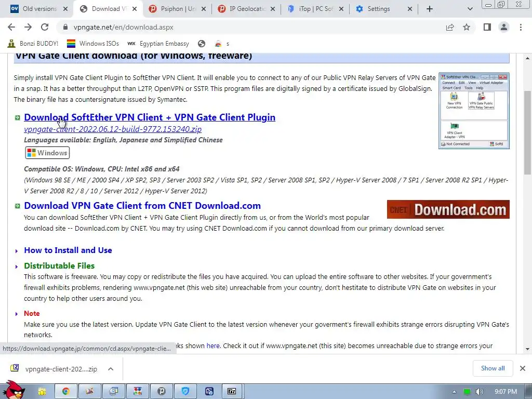The height and width of the screenshot is (399, 532).
Task: Click the 9:07 PM clock
Action: click(x=506, y=392)
